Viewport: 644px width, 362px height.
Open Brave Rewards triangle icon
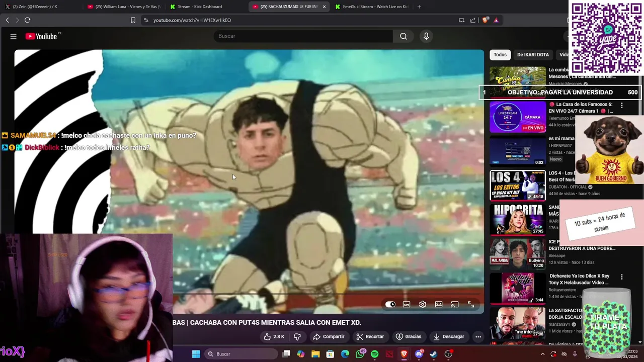tap(496, 20)
